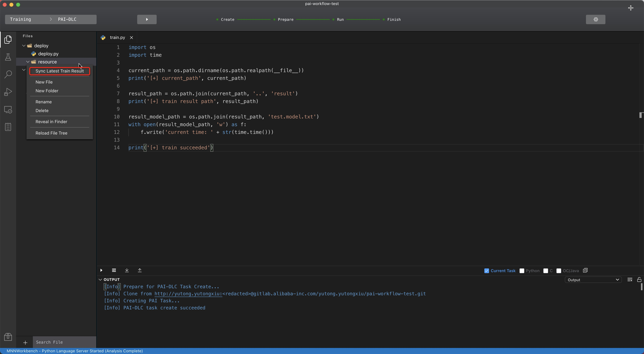Viewport: 644px width, 354px height.
Task: Select the deploy folder row
Action: pyautogui.click(x=56, y=46)
